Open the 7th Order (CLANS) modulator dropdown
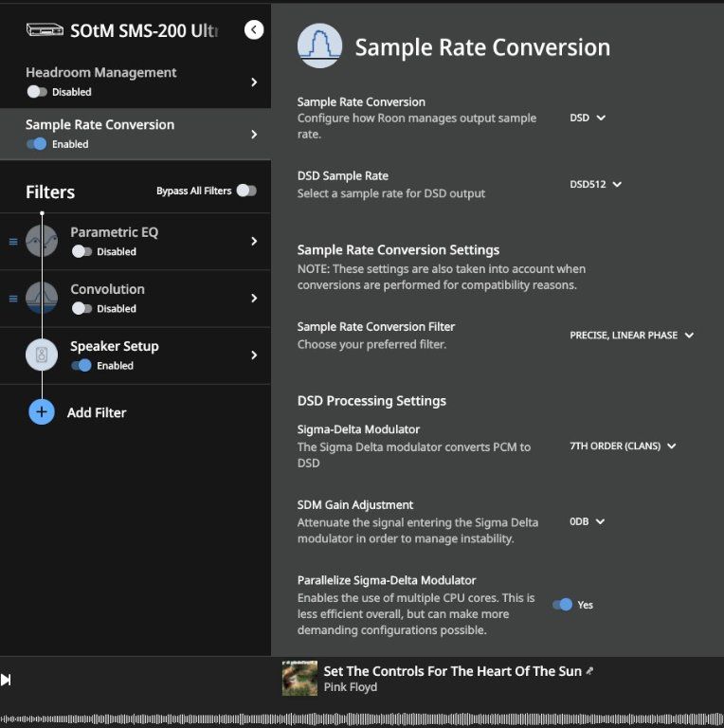 pyautogui.click(x=623, y=446)
